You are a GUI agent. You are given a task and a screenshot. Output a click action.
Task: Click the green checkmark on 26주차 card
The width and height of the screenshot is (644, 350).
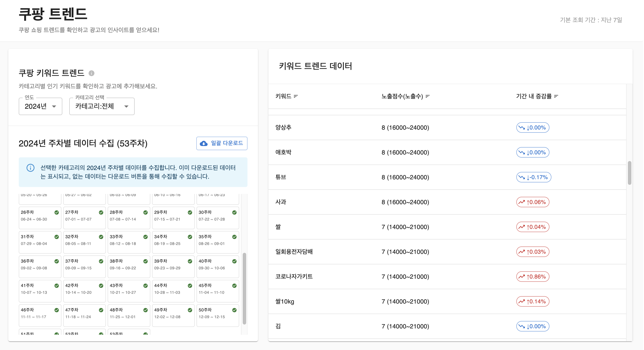click(56, 212)
